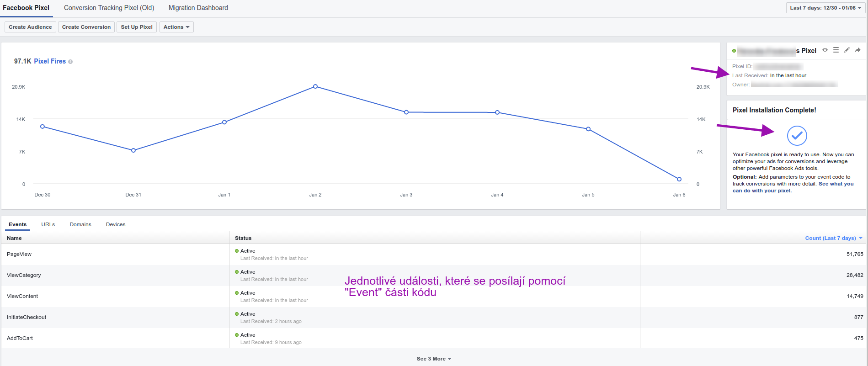Select the Devices tab
This screenshot has height=366, width=868.
click(116, 224)
